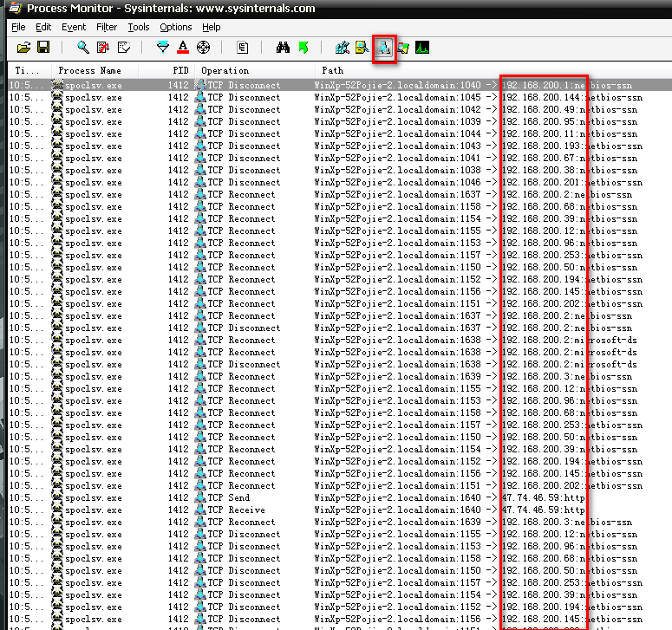Open the Options menu
672x630 pixels.
pos(175,27)
